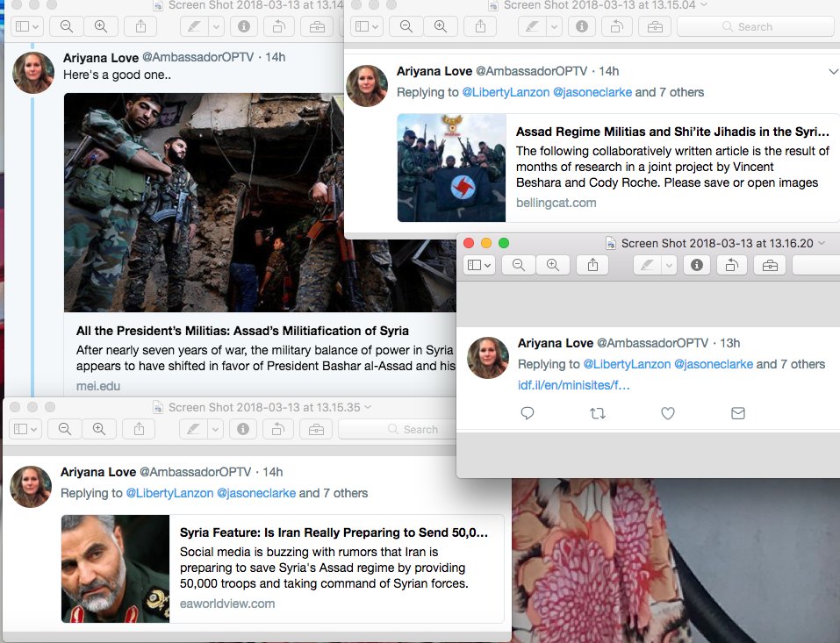Rotate image in 13.14 window
Screen dimensions: 840x643
coord(279,27)
